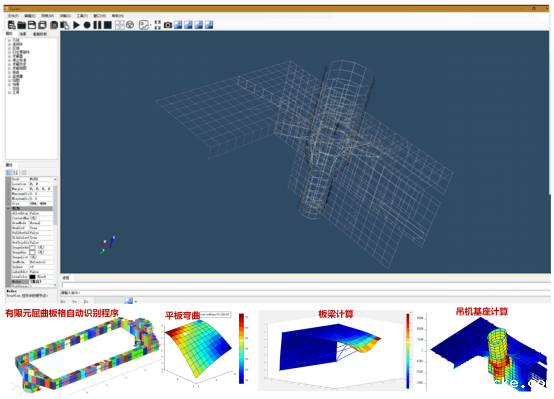Open a file via the folder icon
Viewport: 554px width, 399px height.
point(22,25)
